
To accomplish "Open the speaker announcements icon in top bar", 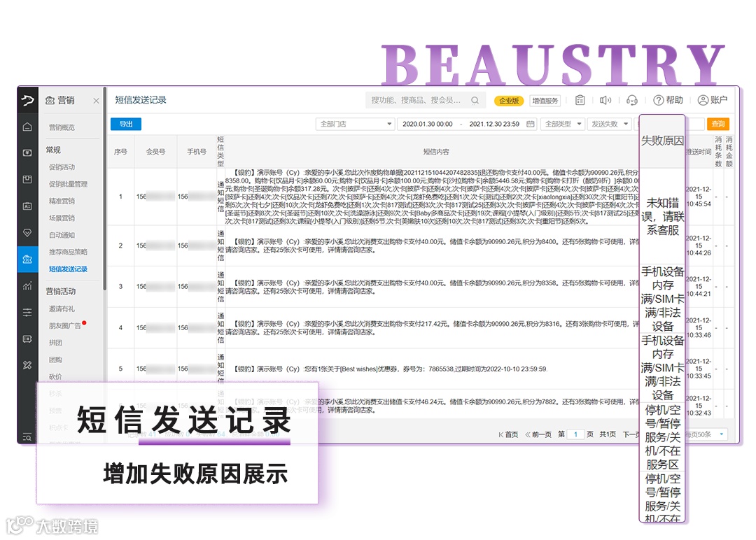I will click(605, 100).
